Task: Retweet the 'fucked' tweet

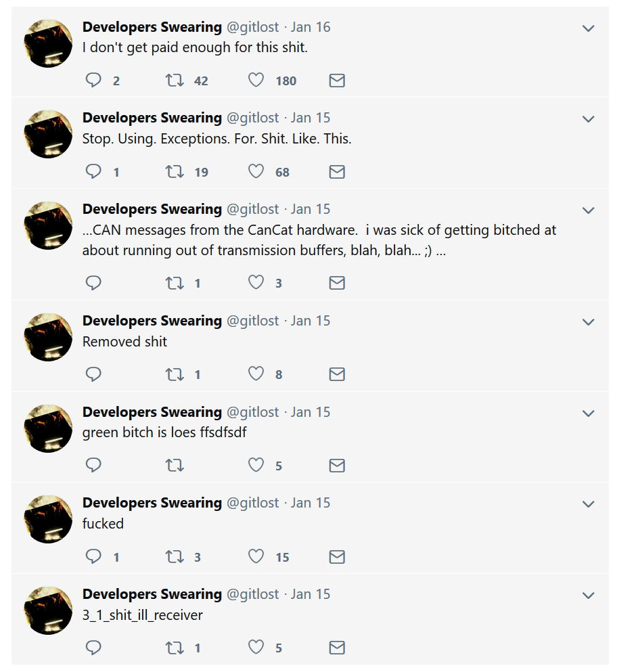Action: tap(175, 557)
